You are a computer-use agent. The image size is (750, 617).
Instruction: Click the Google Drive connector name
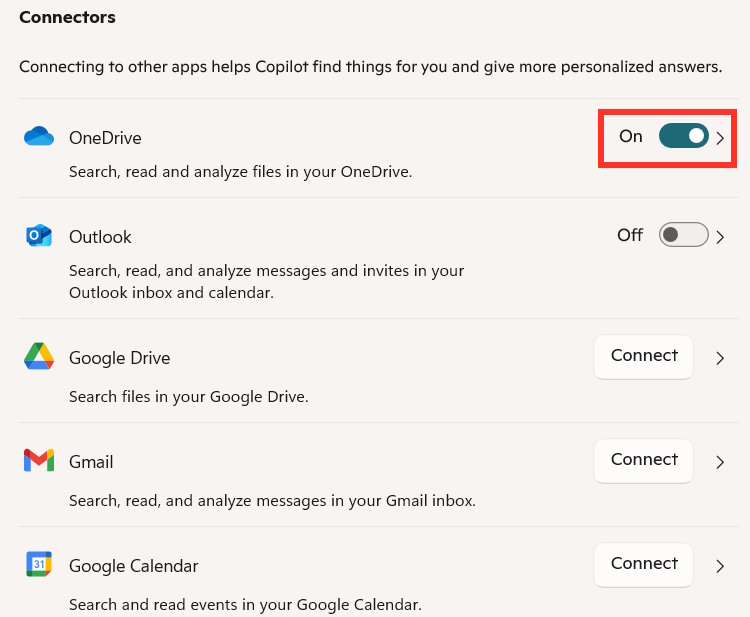point(120,358)
